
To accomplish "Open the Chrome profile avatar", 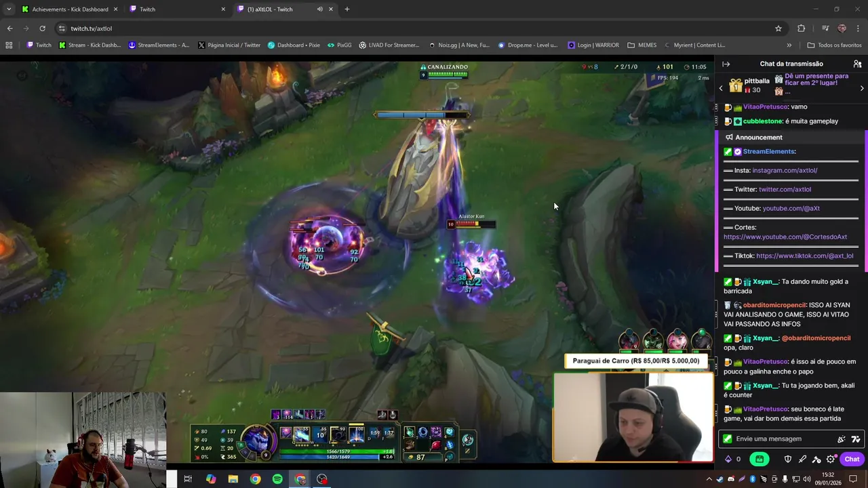I will pyautogui.click(x=842, y=28).
